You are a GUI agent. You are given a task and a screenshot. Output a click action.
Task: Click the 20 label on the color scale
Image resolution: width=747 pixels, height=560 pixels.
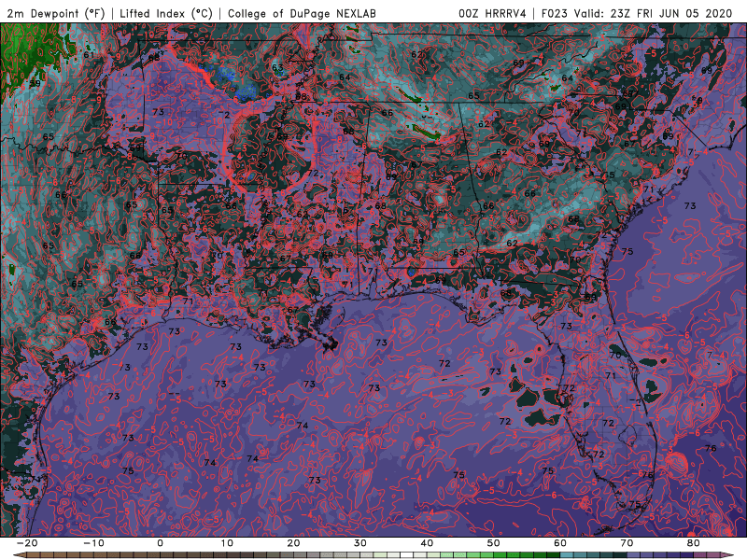293,543
